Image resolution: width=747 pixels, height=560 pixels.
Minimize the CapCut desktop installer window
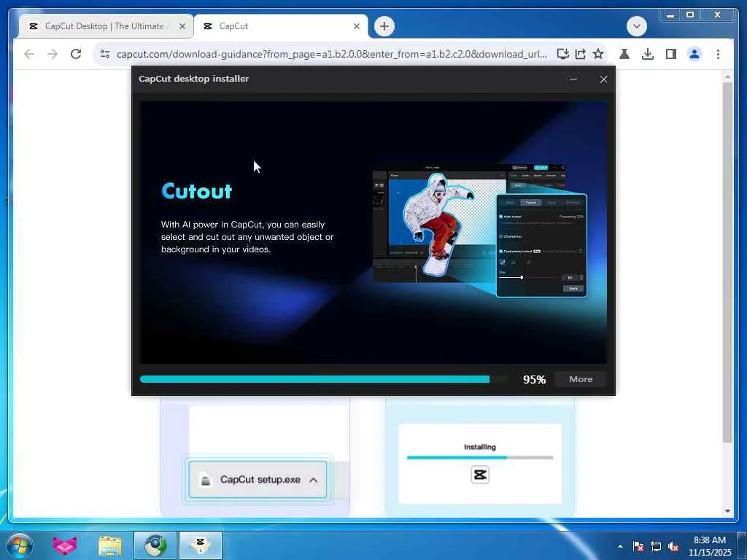573,79
